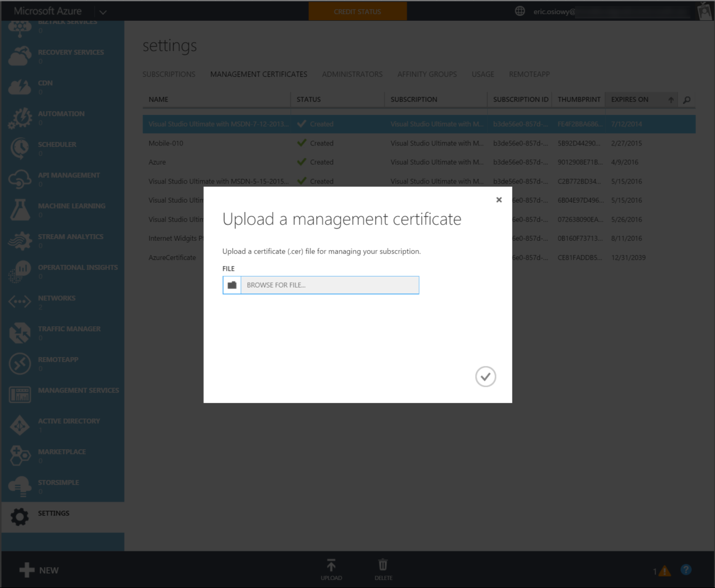Switch to the Usage tab
This screenshot has height=588, width=715.
pos(483,74)
